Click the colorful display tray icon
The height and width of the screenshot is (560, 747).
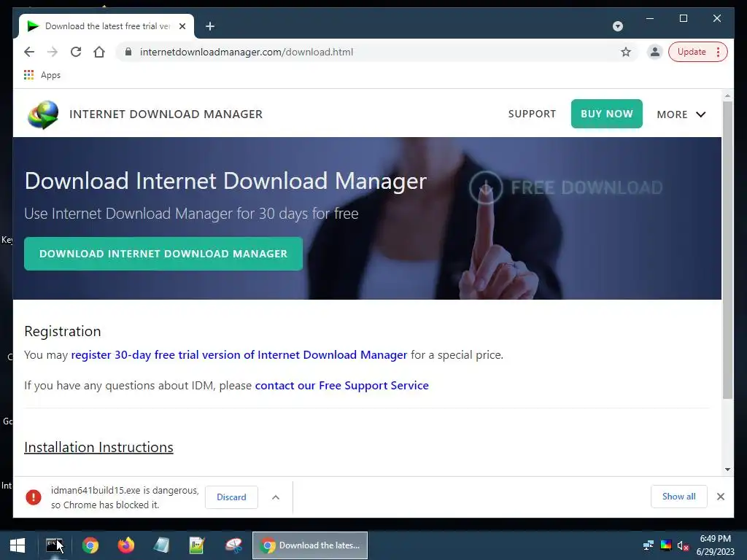coord(666,545)
